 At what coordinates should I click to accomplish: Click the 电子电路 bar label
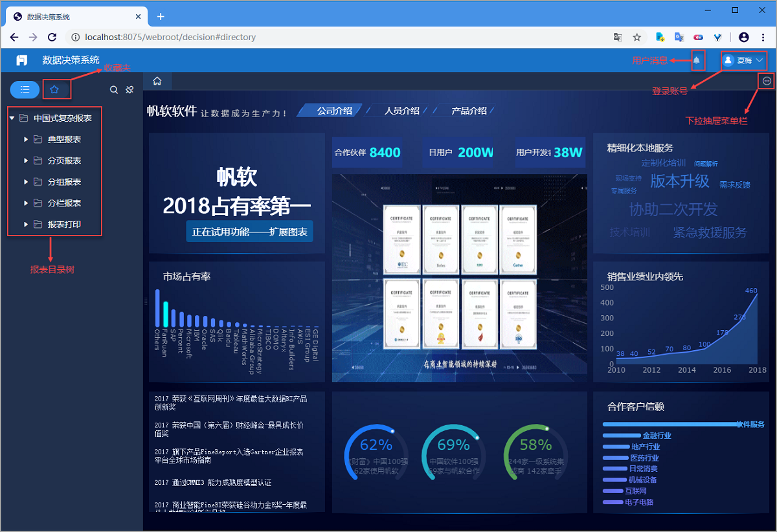639,502
